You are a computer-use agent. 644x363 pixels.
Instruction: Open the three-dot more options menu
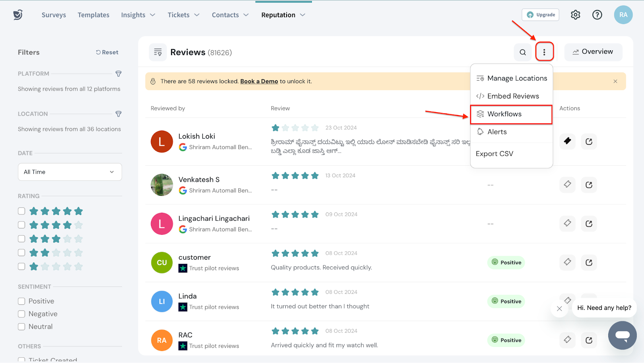(544, 52)
